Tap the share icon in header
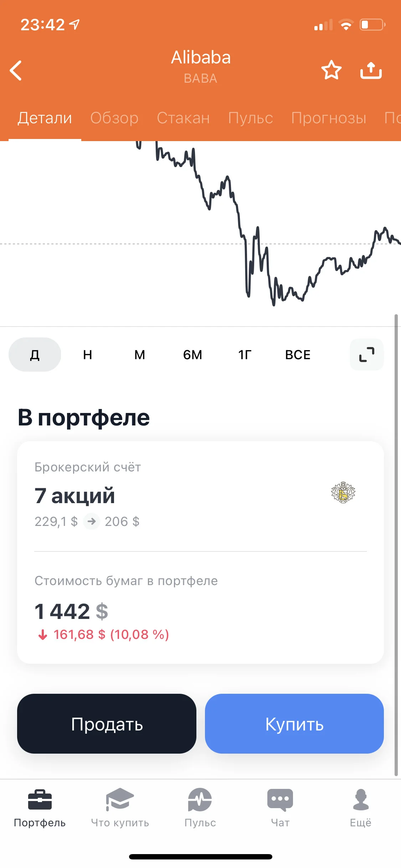Screen dimensions: 401x868 371,70
